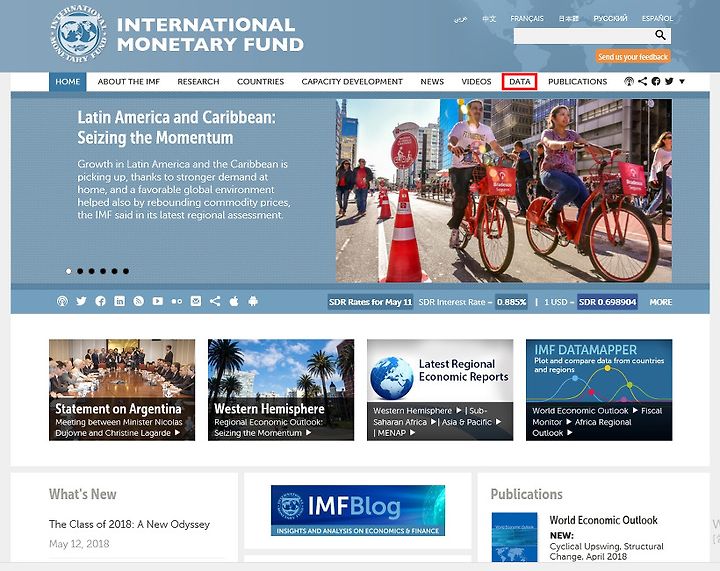Open the RESEARCH menu item
This screenshot has width=720, height=571.
click(198, 82)
